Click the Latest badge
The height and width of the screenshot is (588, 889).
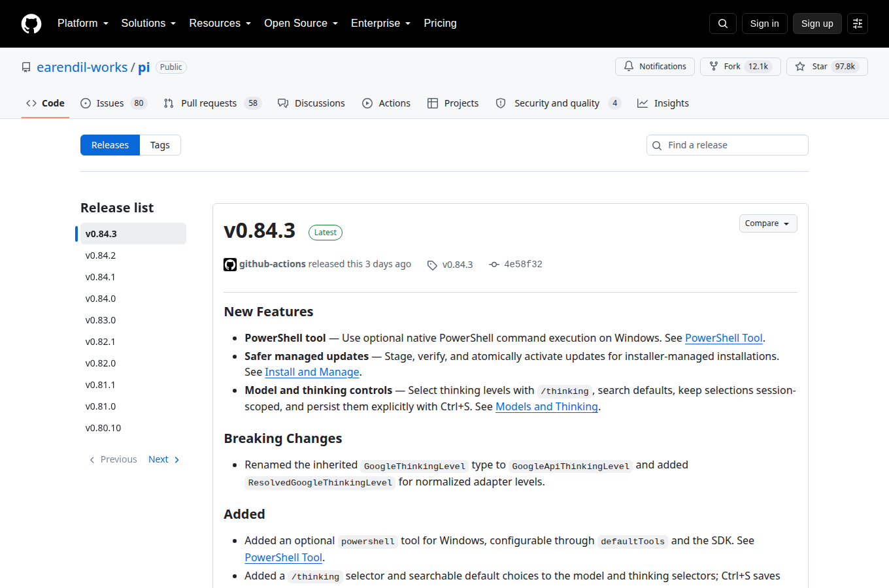pyautogui.click(x=326, y=233)
